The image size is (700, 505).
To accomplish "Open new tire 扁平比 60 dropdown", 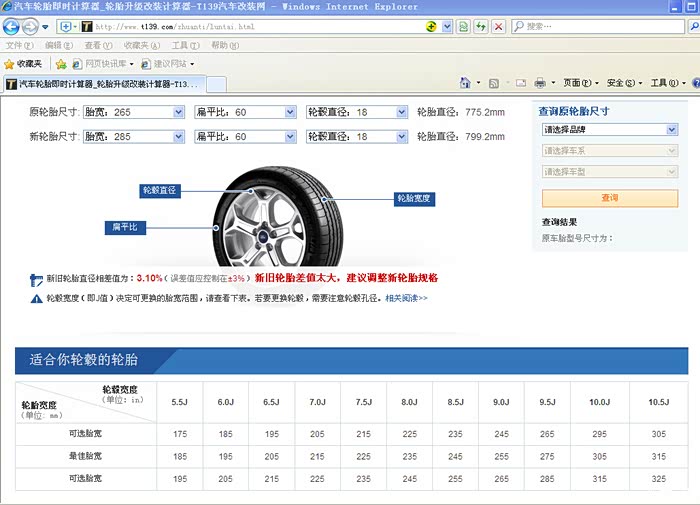I will coord(289,136).
